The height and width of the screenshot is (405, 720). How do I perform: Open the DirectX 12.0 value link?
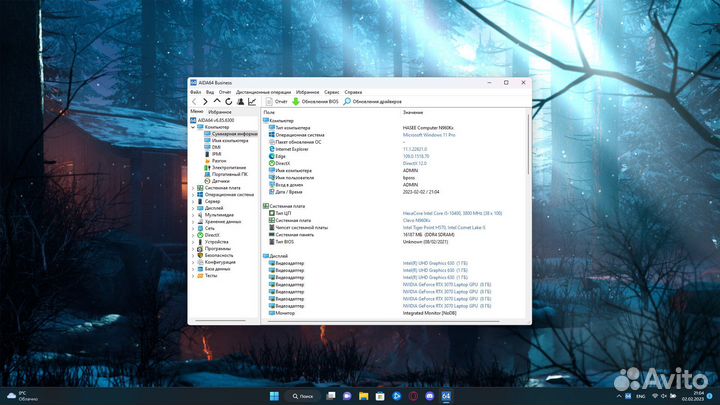tap(415, 163)
